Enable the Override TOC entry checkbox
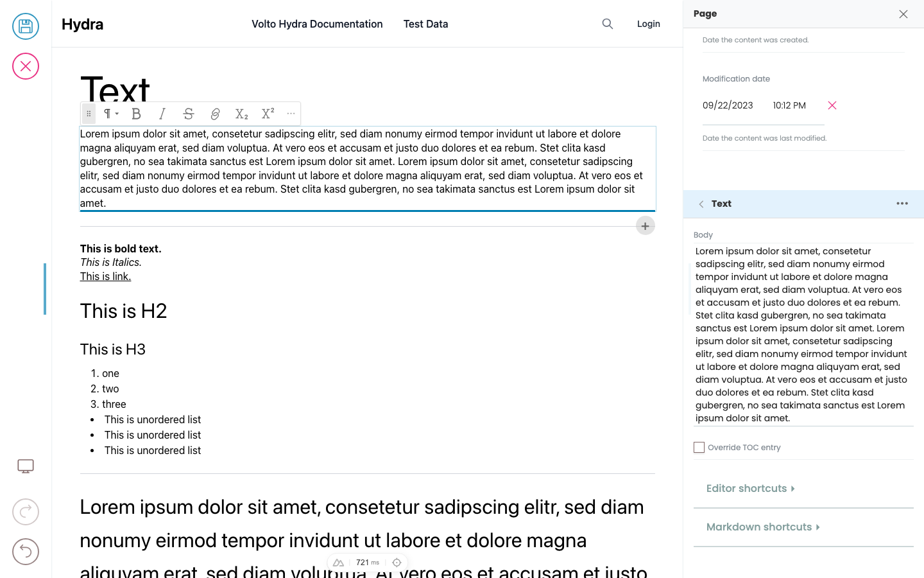The height and width of the screenshot is (578, 924). [699, 448]
